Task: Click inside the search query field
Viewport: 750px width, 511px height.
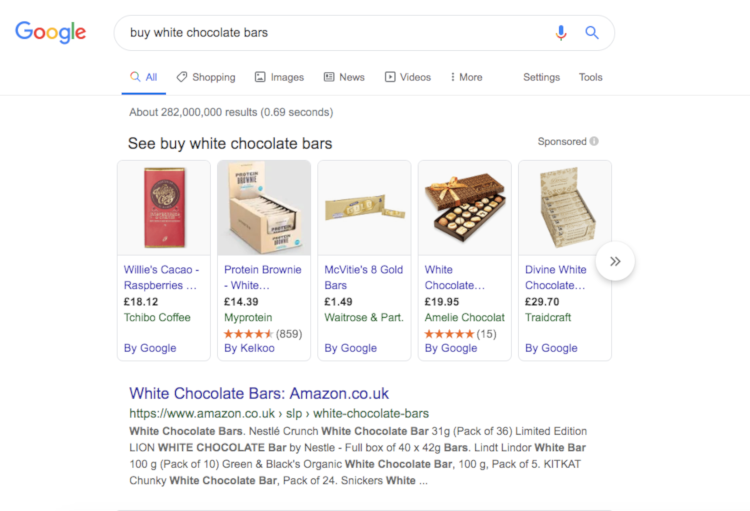Action: (335, 33)
